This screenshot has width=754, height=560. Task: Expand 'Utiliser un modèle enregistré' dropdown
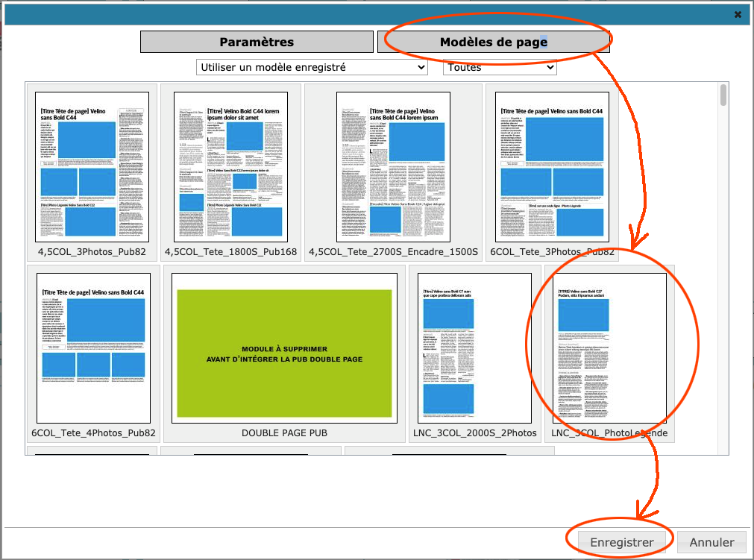[312, 67]
